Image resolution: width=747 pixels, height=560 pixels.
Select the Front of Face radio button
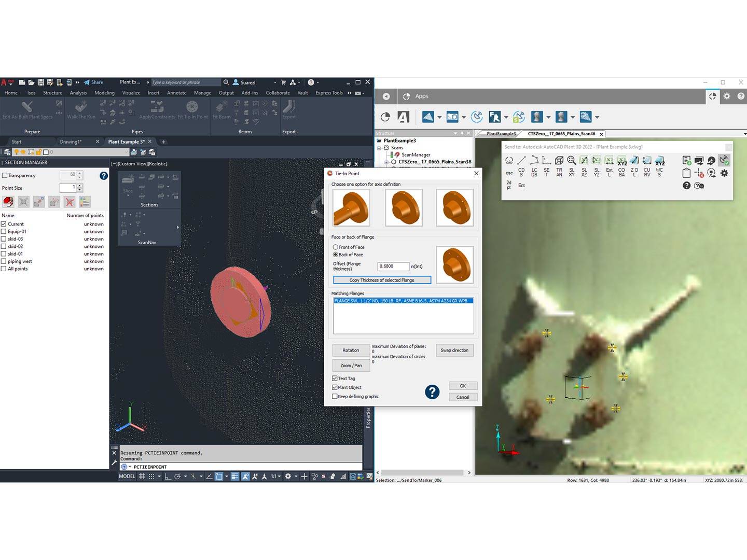[336, 247]
